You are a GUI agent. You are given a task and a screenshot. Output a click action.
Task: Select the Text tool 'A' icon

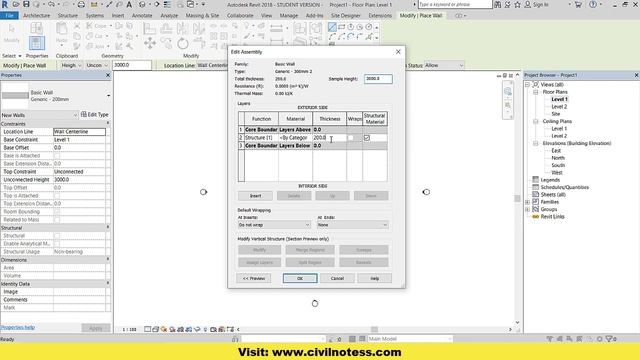(x=129, y=4)
